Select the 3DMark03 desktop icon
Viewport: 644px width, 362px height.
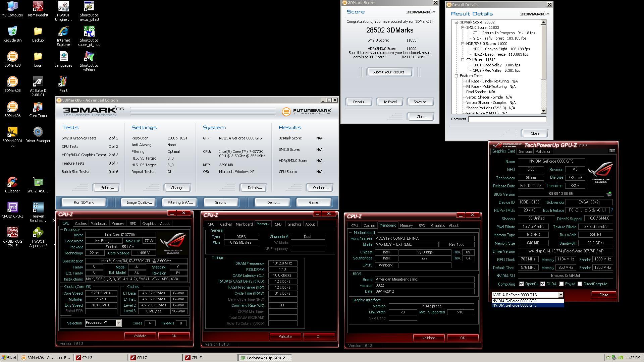click(x=12, y=59)
